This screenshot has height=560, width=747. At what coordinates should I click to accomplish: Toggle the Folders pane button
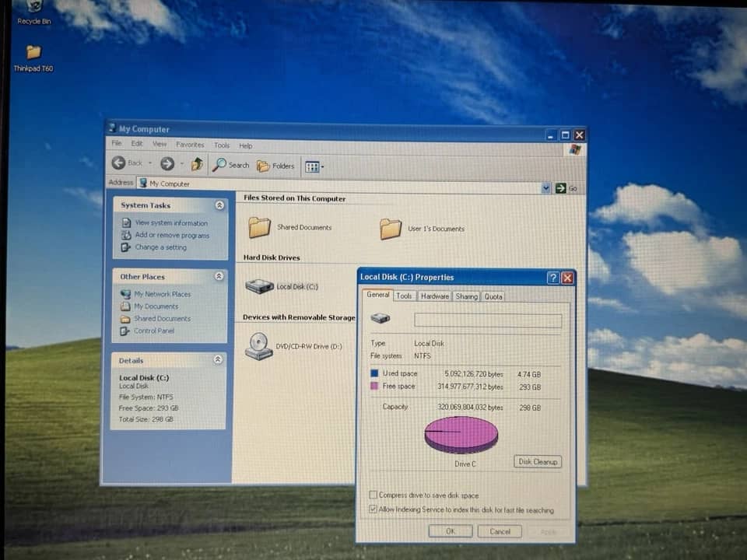click(x=275, y=166)
